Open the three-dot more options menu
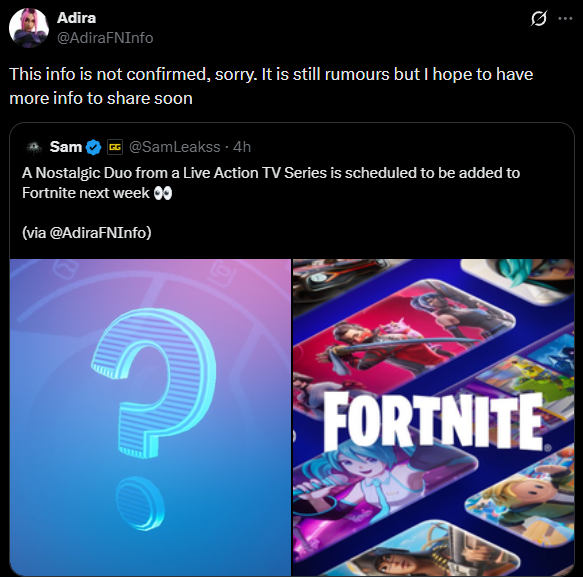The width and height of the screenshot is (583, 577). point(565,18)
